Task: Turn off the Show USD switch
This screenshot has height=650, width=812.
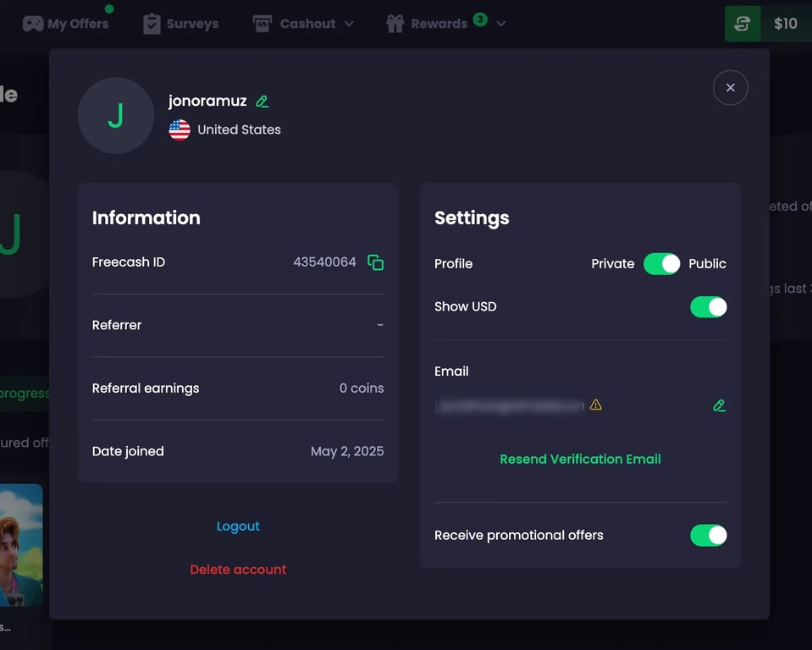Action: point(708,307)
